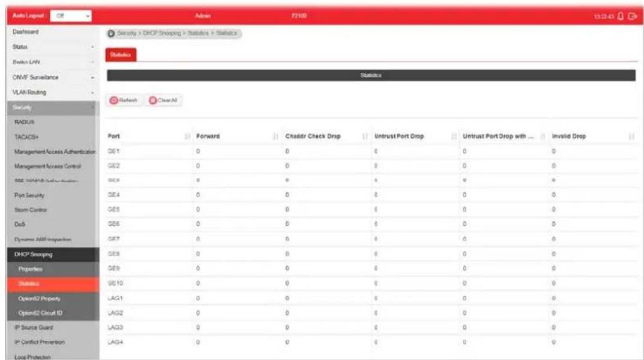Open RADIUS settings
The image size is (644, 360).
pos(53,122)
